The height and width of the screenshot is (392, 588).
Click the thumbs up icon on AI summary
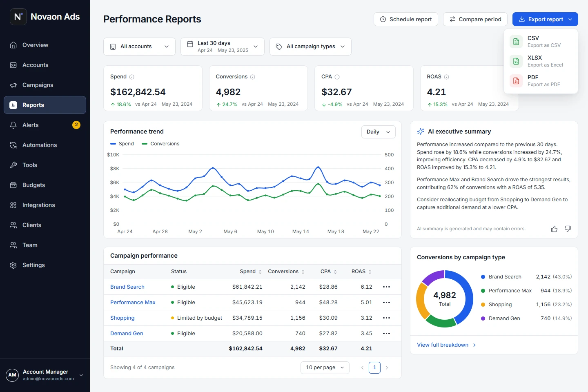tap(554, 229)
